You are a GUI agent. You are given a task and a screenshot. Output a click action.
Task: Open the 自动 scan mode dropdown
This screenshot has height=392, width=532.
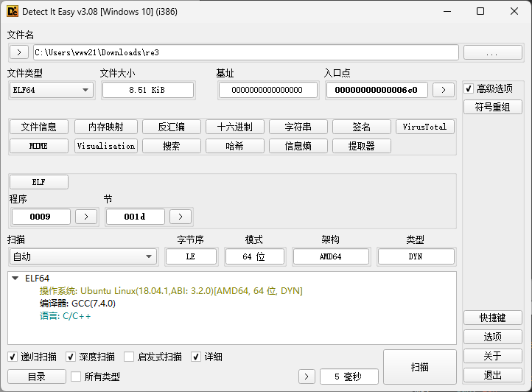(83, 256)
